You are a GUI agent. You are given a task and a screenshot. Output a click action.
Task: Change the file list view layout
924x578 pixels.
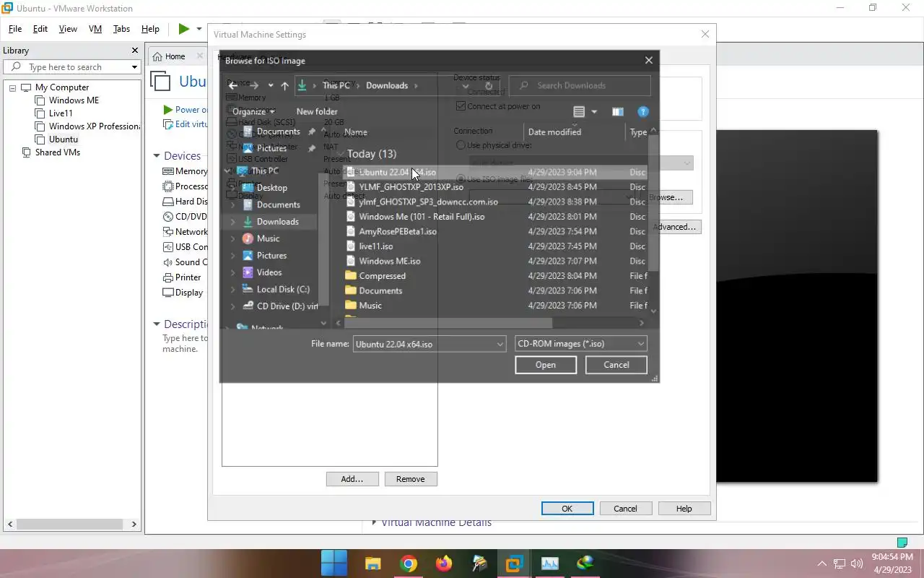click(578, 112)
